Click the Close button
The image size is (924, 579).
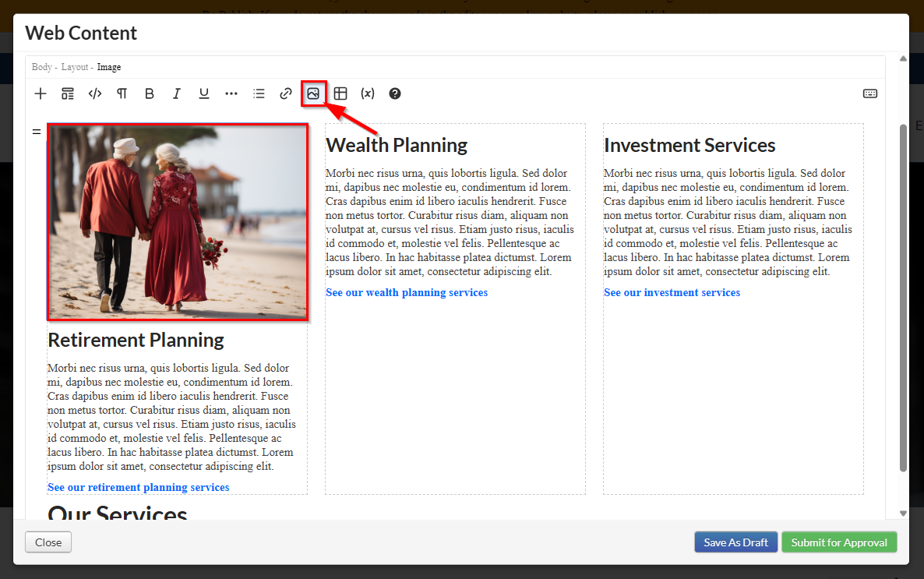pyautogui.click(x=48, y=542)
